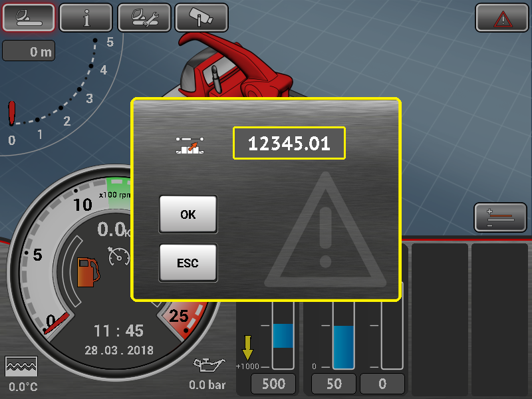Select the 12345.01 value field
This screenshot has height=399, width=532.
click(x=289, y=143)
